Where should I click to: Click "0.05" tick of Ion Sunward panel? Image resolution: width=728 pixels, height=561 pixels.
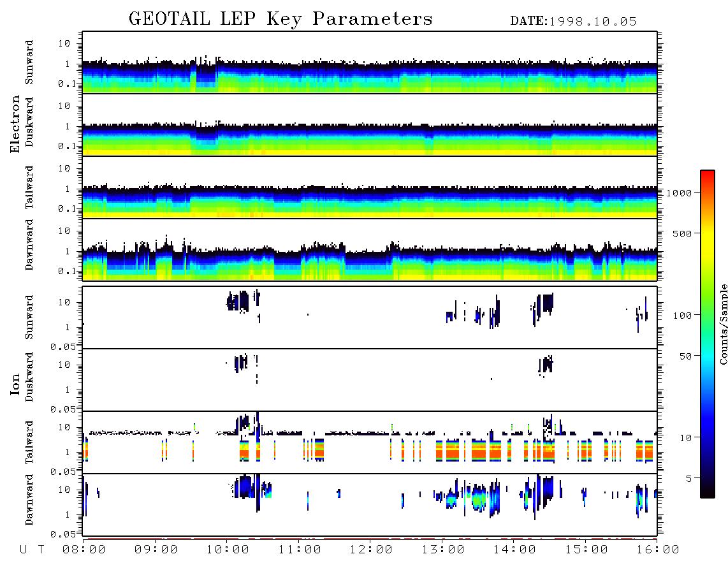[62, 347]
